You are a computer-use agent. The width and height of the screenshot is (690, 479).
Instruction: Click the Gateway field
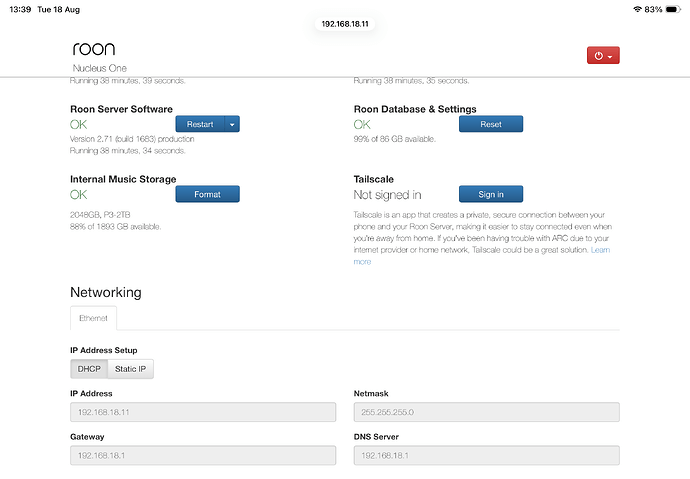tap(203, 455)
